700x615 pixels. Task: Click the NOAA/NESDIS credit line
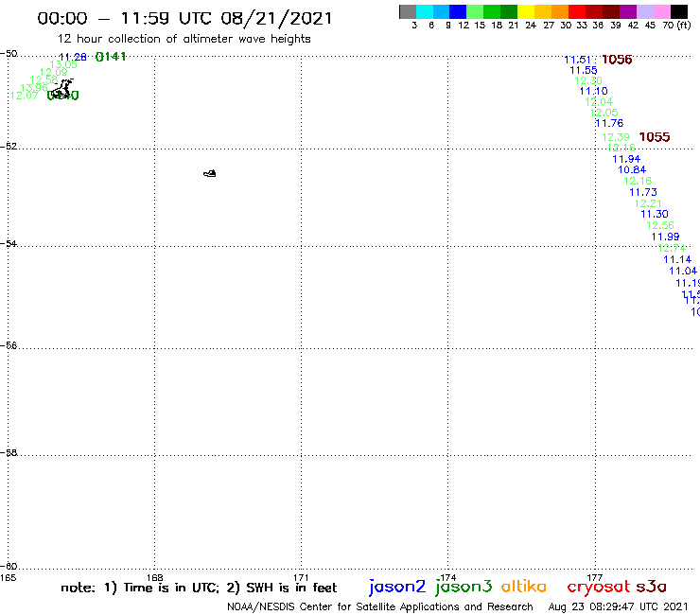coord(380,606)
